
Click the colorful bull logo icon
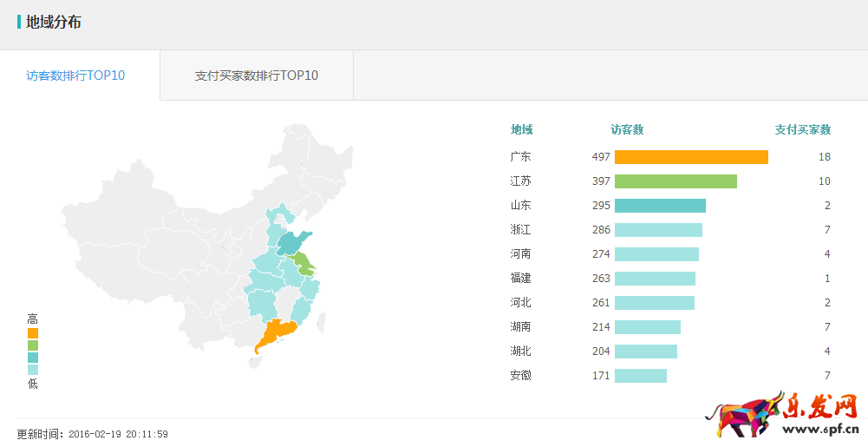(742, 417)
